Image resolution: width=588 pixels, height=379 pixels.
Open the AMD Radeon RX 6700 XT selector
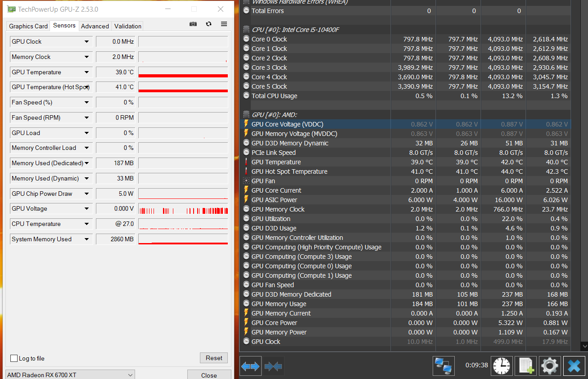coord(70,375)
